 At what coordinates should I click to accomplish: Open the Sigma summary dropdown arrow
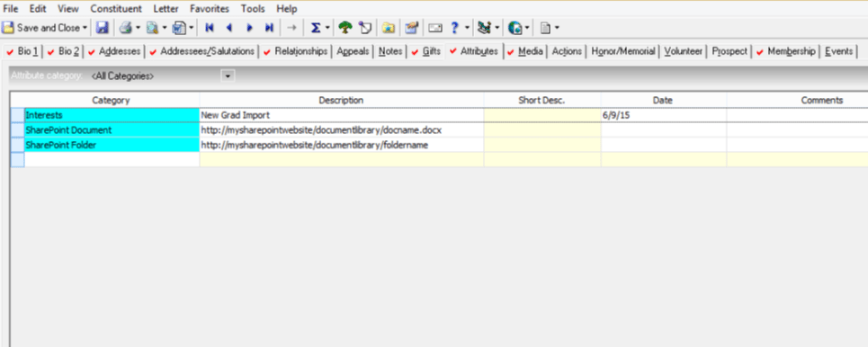327,28
